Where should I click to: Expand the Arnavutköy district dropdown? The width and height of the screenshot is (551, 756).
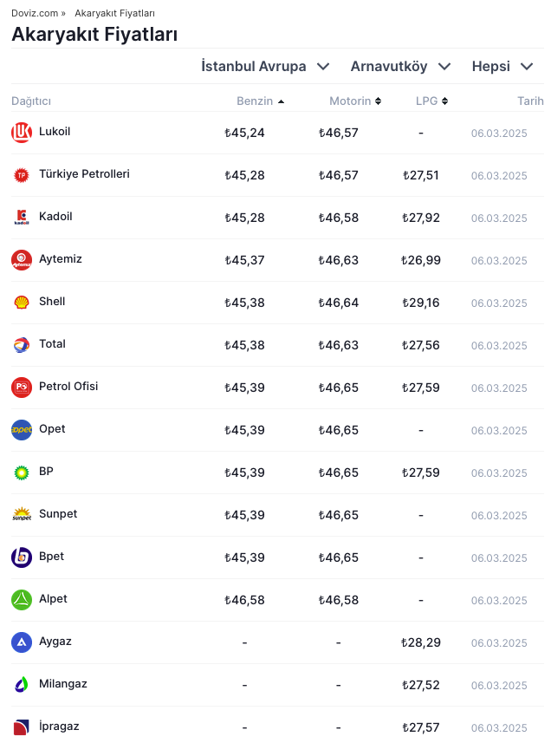click(400, 66)
